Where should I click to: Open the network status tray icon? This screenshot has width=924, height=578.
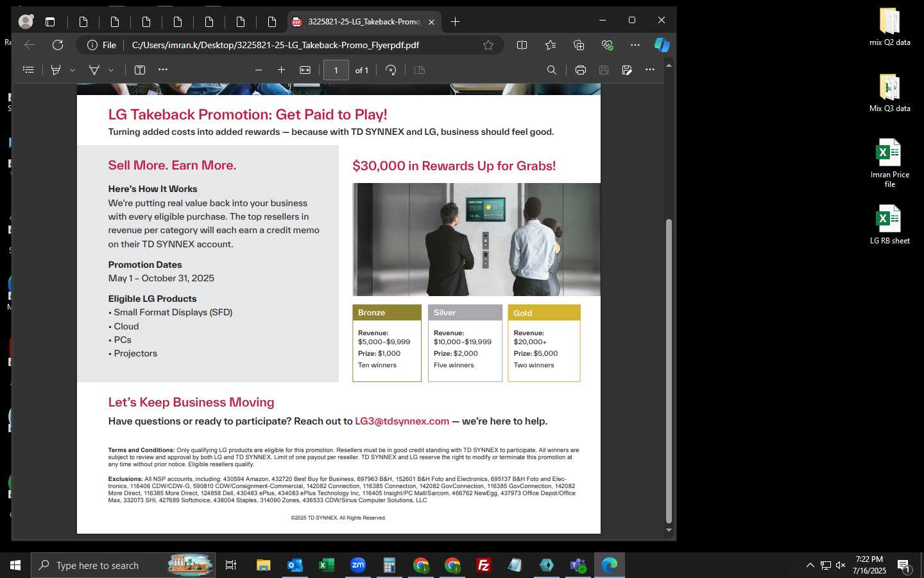pos(825,565)
